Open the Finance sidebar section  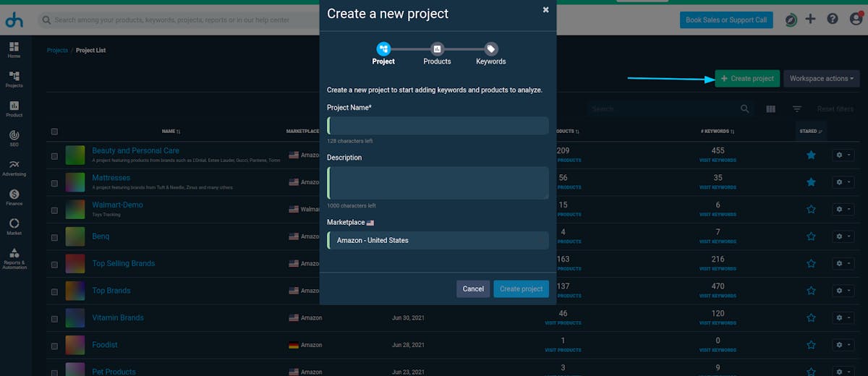[14, 197]
